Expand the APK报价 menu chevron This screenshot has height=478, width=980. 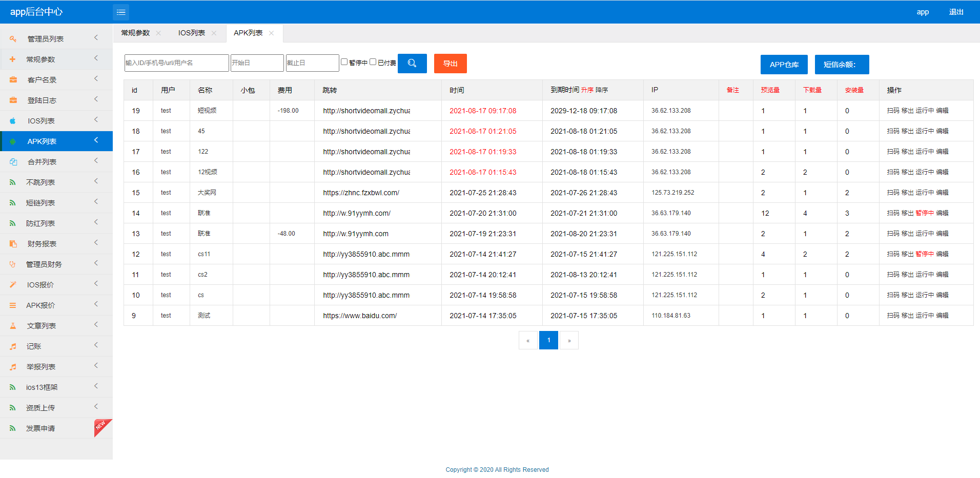[x=96, y=304]
